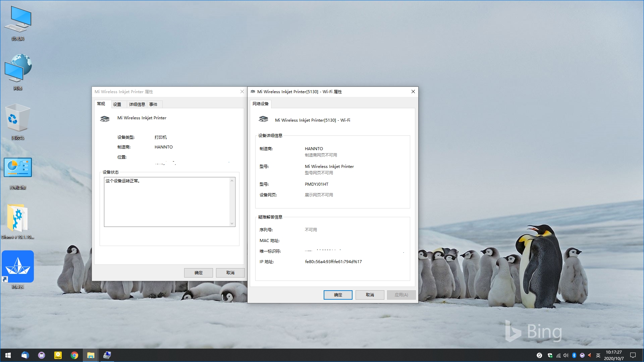Viewport: 644px width, 362px height.
Task: Launch Chrome from the taskbar
Action: coord(74,355)
